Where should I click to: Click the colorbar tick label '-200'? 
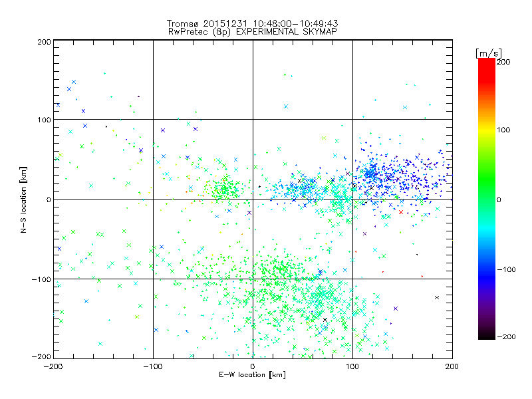pos(506,336)
